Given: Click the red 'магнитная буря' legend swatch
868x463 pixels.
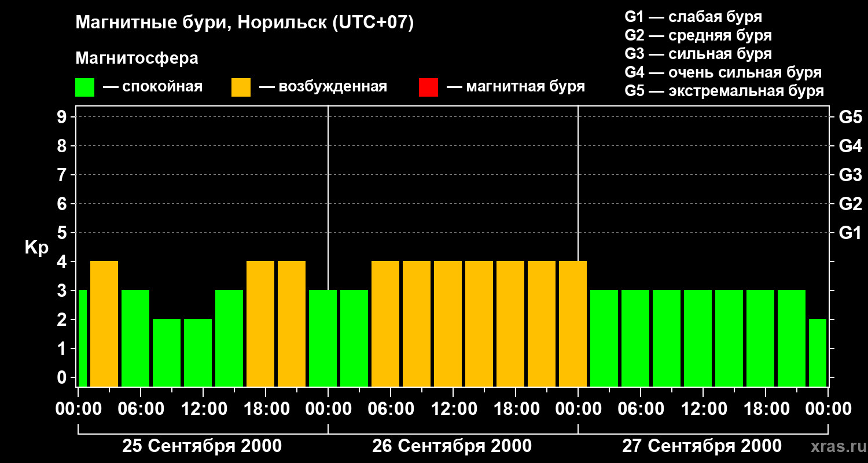Looking at the screenshot, I should (428, 87).
